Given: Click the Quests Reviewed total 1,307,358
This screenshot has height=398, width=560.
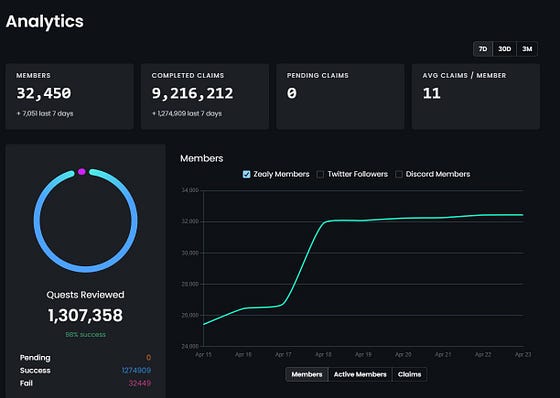Looking at the screenshot, I should [85, 315].
